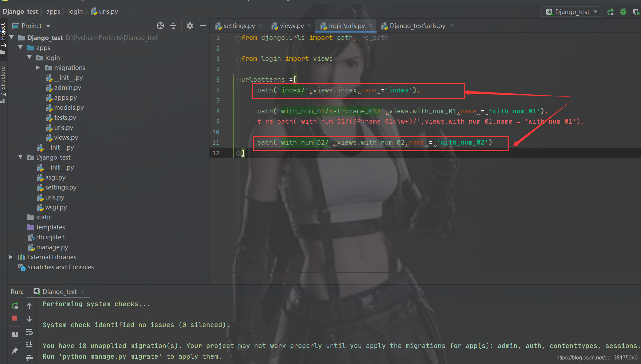This screenshot has width=641, height=364.
Task: Click the 'System check identified no issues' output
Action: [x=136, y=325]
